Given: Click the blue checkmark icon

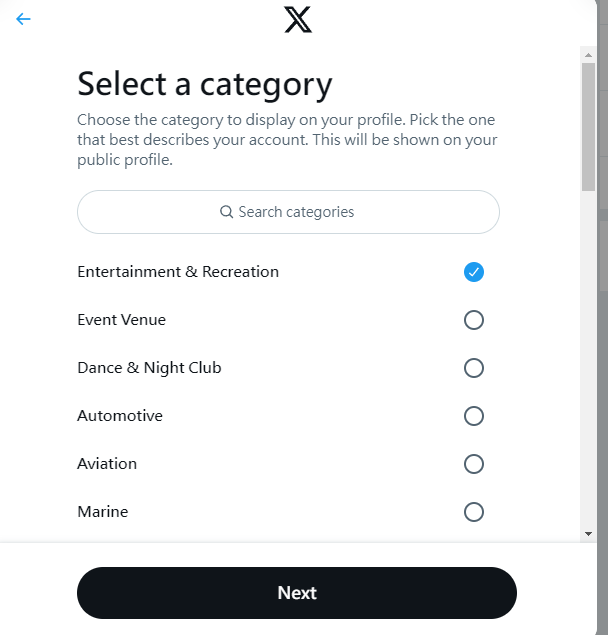Looking at the screenshot, I should [x=474, y=272].
